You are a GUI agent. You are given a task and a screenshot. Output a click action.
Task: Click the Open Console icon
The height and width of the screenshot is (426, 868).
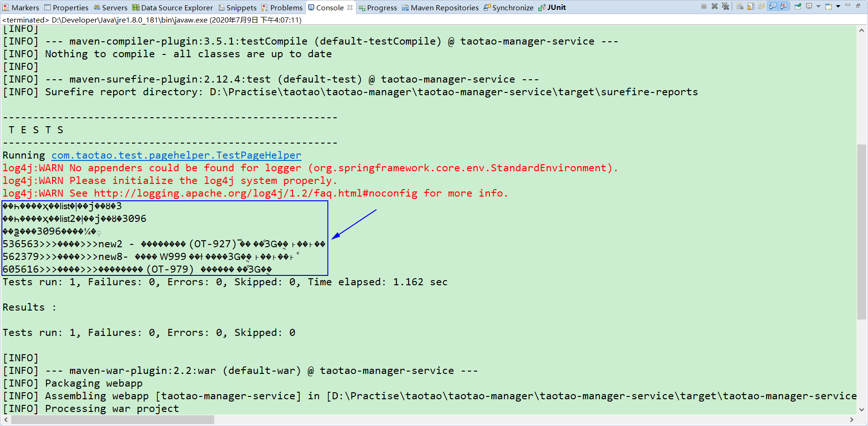[x=828, y=7]
